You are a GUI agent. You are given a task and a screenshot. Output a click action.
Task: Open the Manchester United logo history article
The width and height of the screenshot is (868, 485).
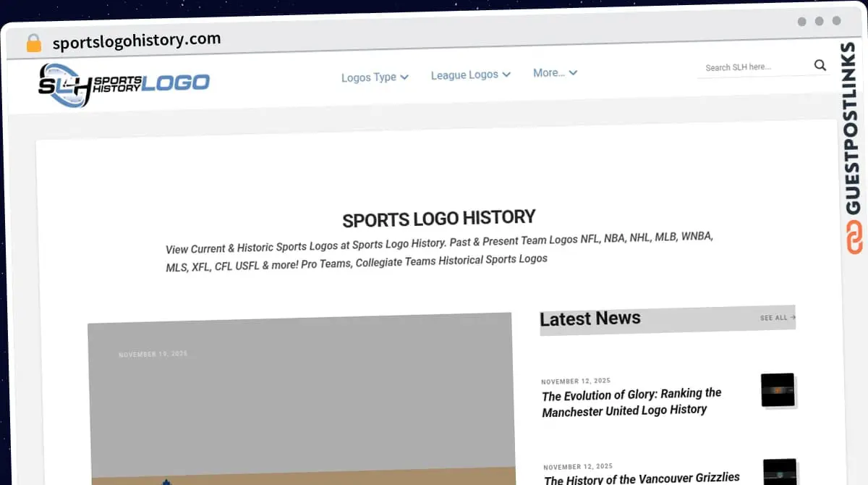[631, 402]
